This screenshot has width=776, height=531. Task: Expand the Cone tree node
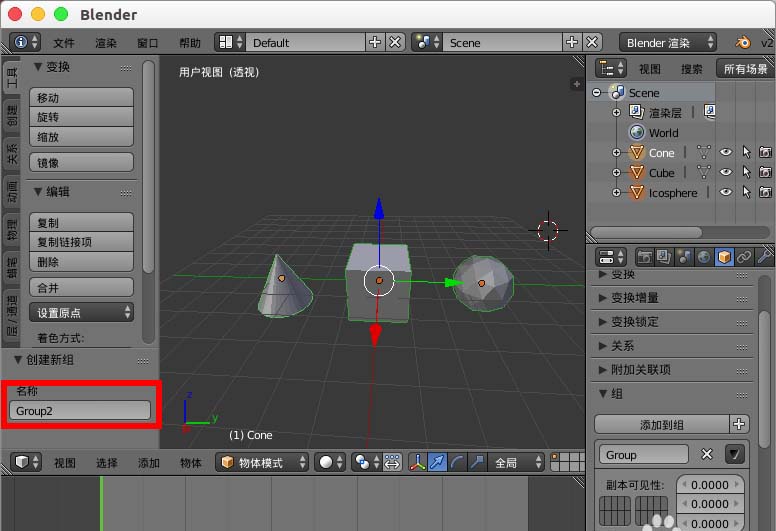pos(617,152)
